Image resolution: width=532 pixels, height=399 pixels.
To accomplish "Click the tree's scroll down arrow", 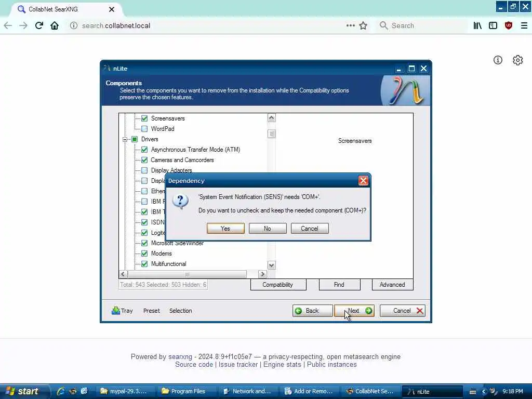I will pyautogui.click(x=271, y=265).
